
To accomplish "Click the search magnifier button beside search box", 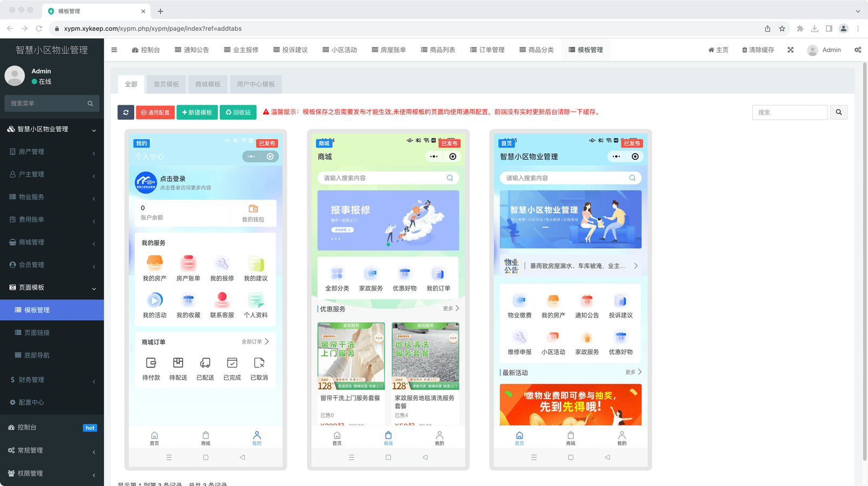I will coord(838,112).
